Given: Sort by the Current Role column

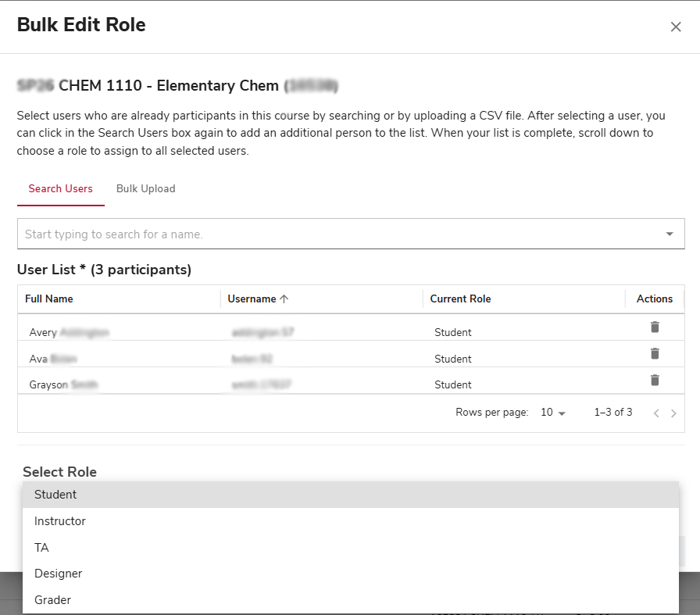Looking at the screenshot, I should (x=460, y=299).
